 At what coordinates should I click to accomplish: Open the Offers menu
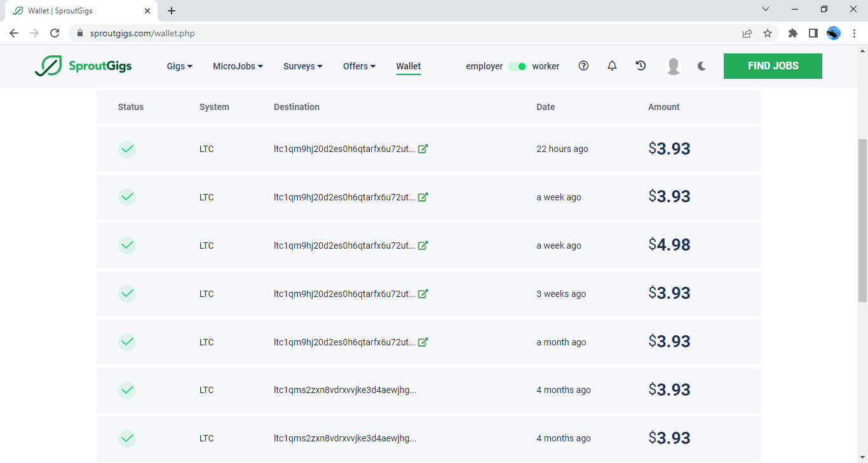[359, 66]
